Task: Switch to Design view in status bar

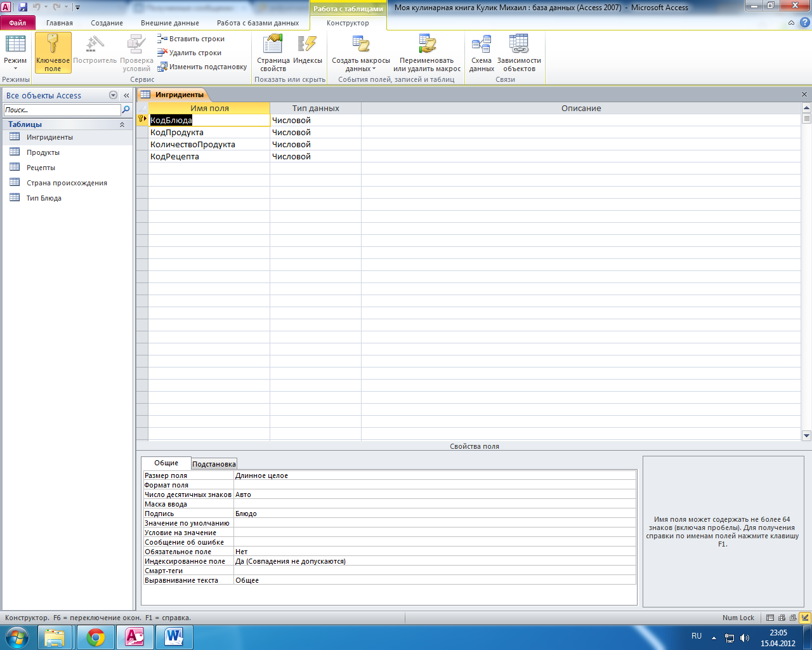Action: click(x=805, y=618)
